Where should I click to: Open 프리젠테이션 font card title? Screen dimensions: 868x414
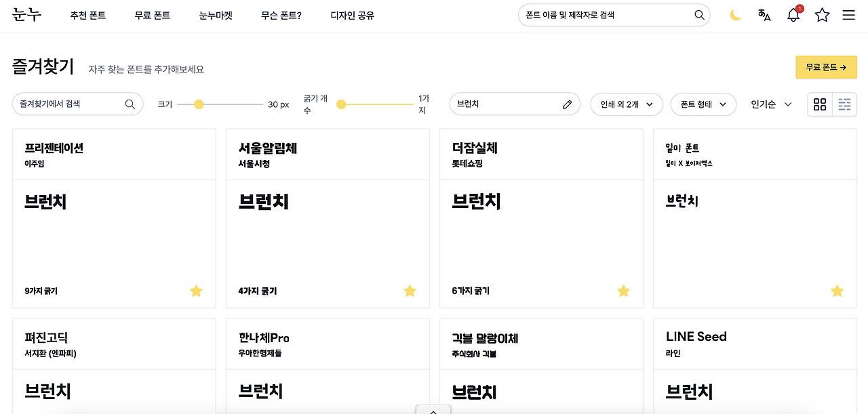(54, 148)
